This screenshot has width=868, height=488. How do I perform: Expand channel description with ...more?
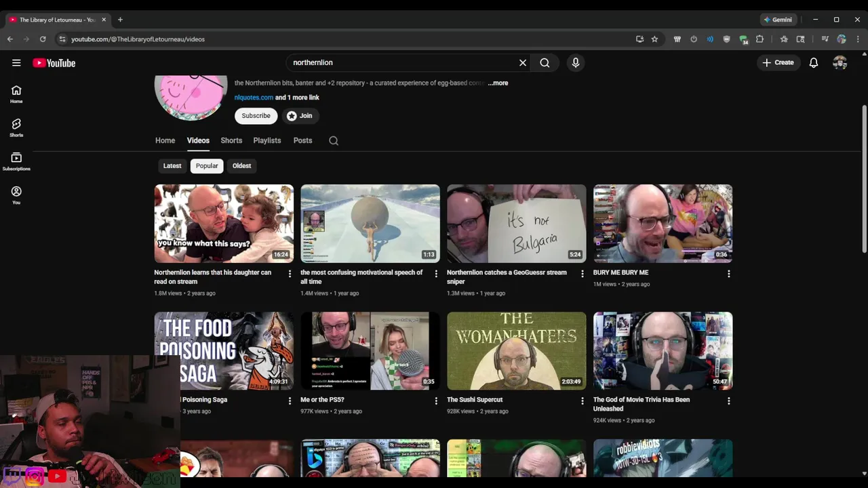tap(498, 83)
